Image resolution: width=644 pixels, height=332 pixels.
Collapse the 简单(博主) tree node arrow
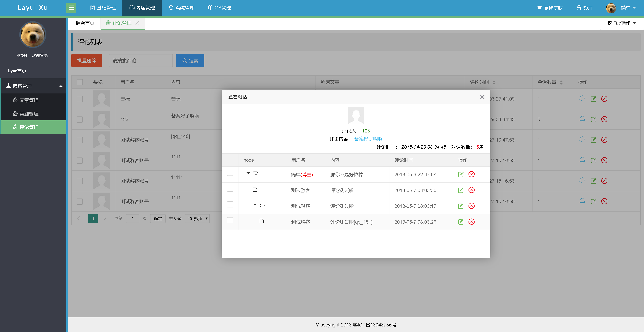point(248,173)
